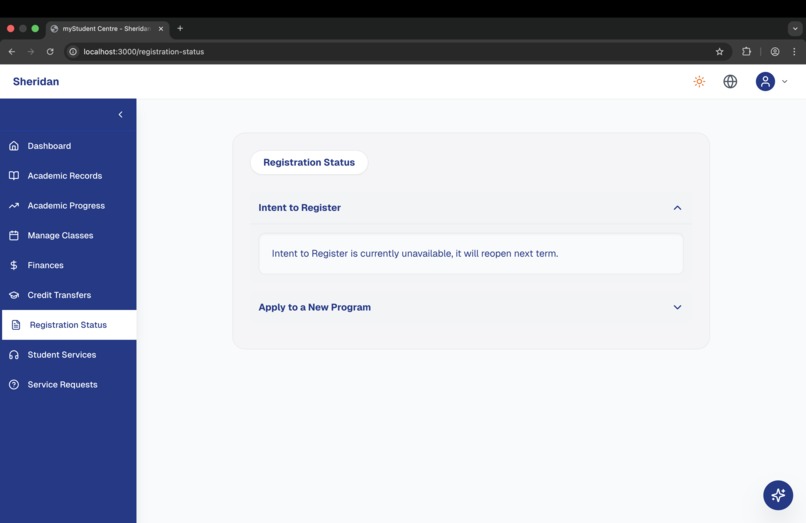Open the browser extensions puzzle icon

click(746, 51)
